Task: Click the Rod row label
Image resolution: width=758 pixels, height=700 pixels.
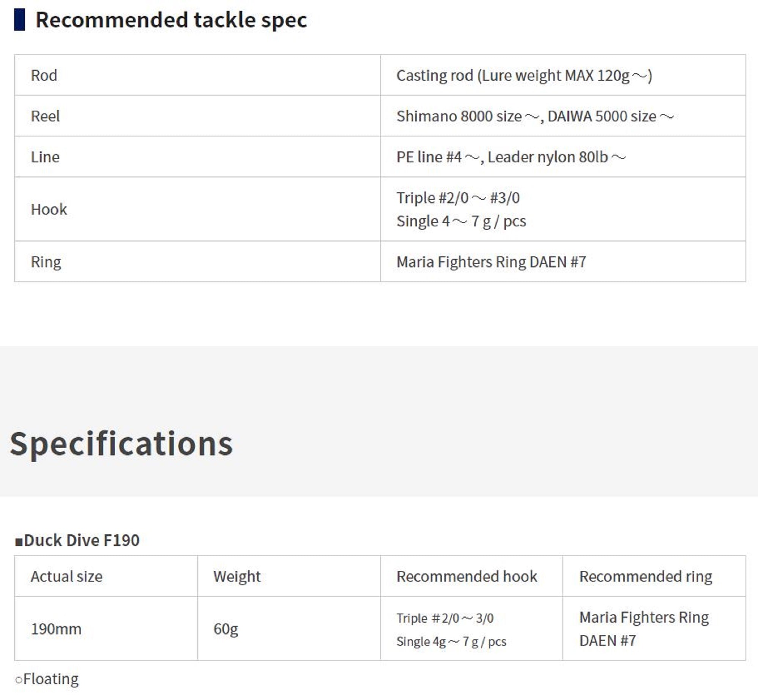Action: point(44,75)
